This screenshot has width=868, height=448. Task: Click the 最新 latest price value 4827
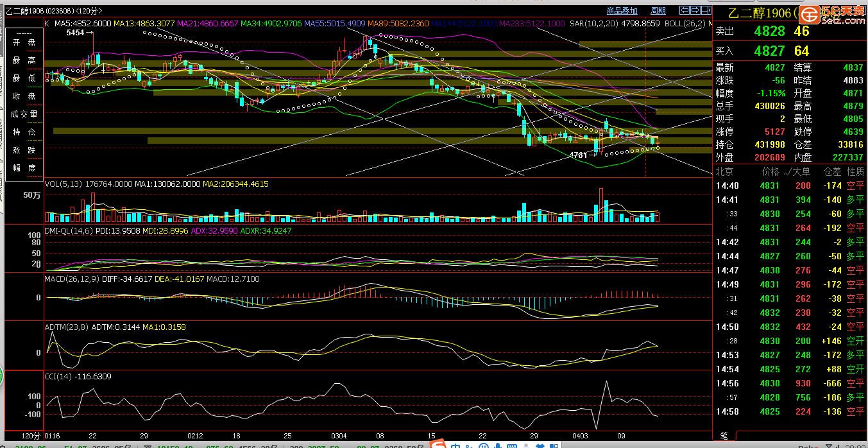(x=775, y=67)
